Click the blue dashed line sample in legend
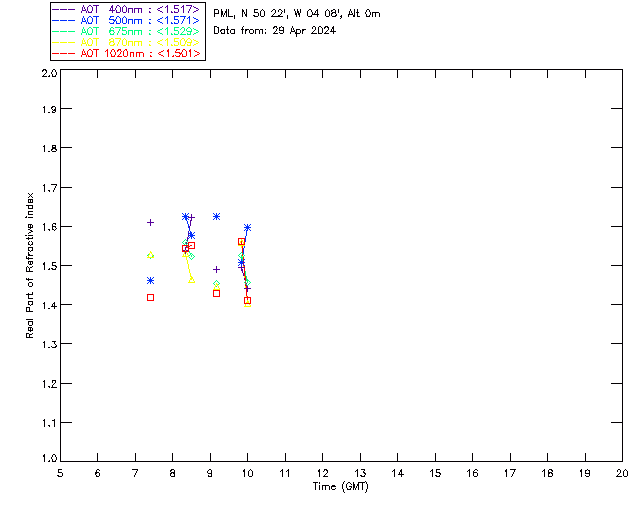Screen dimensions: 640x512 [64, 20]
